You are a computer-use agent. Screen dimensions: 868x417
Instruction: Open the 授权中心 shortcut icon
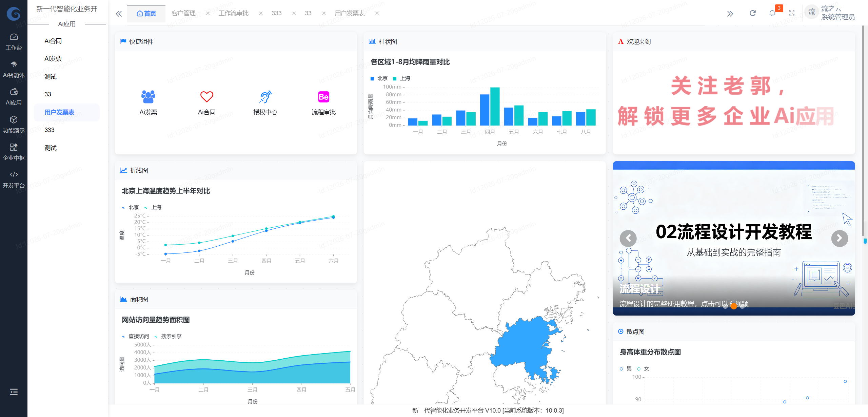265,97
